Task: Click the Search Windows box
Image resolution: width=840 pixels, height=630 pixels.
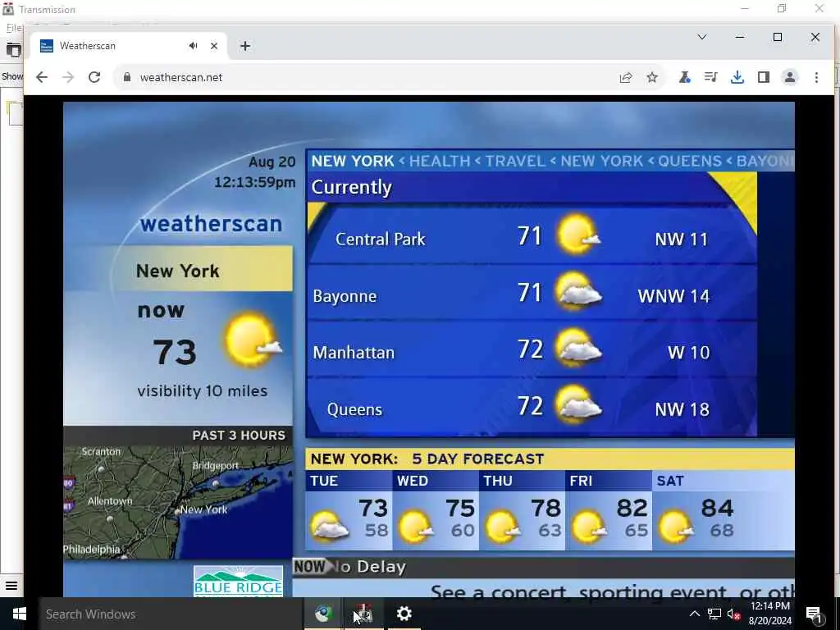Action: tap(171, 614)
